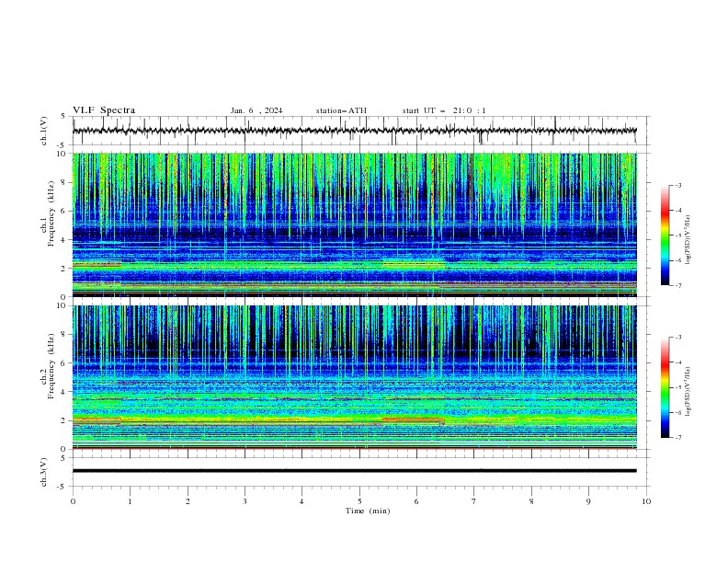Click the ch.1 colorbar "log(PSD)(V²/Hz)" label
728x563 pixels.
point(688,240)
